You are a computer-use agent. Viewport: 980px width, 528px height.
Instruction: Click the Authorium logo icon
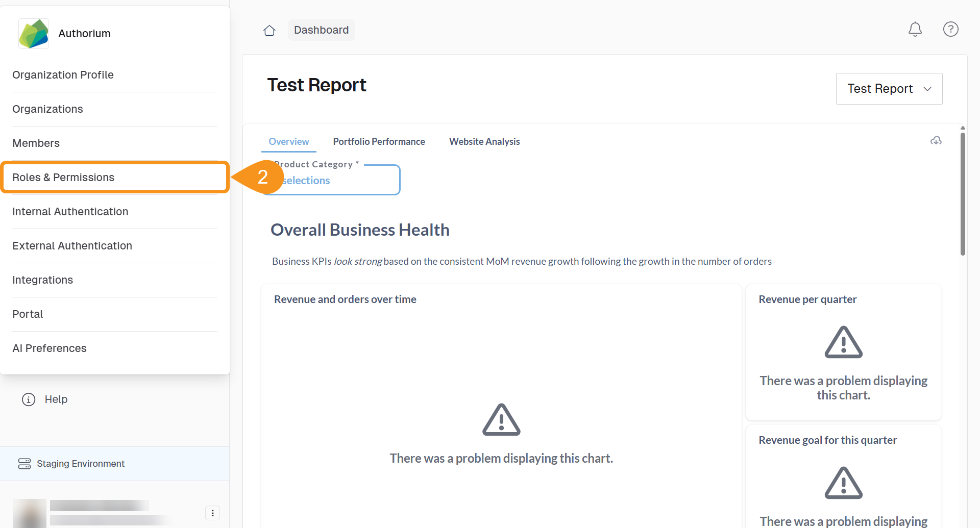34,34
